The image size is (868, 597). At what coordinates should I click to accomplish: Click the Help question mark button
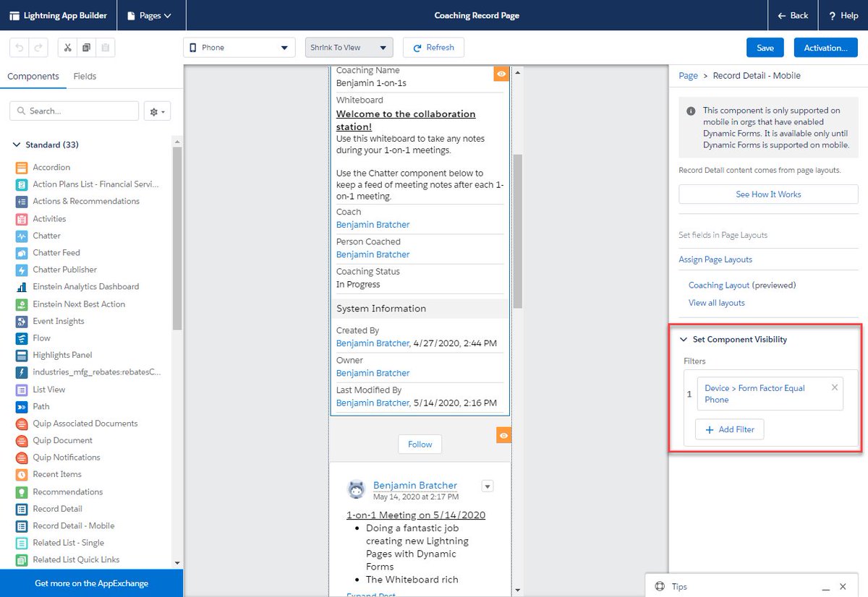tap(843, 15)
